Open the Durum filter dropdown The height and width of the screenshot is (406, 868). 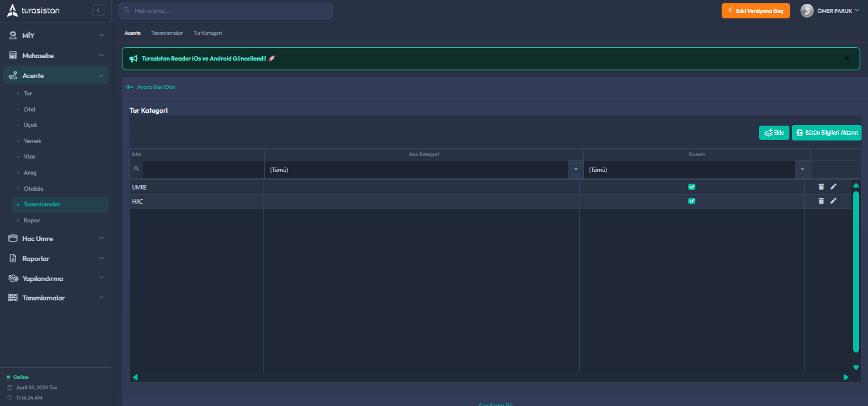pos(802,170)
